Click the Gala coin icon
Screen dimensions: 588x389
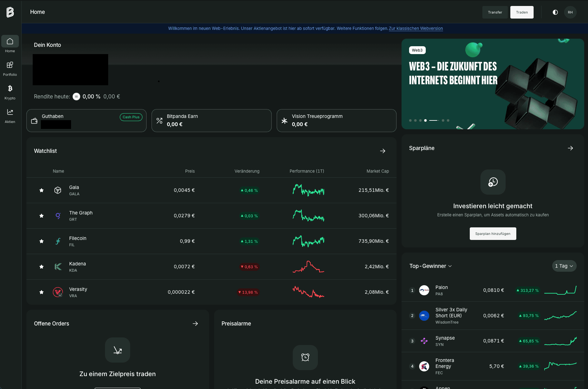[58, 190]
